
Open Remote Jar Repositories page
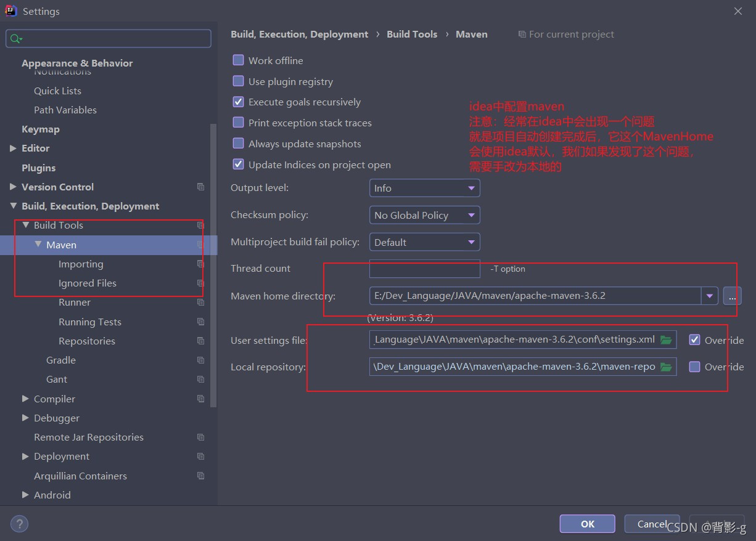point(89,437)
